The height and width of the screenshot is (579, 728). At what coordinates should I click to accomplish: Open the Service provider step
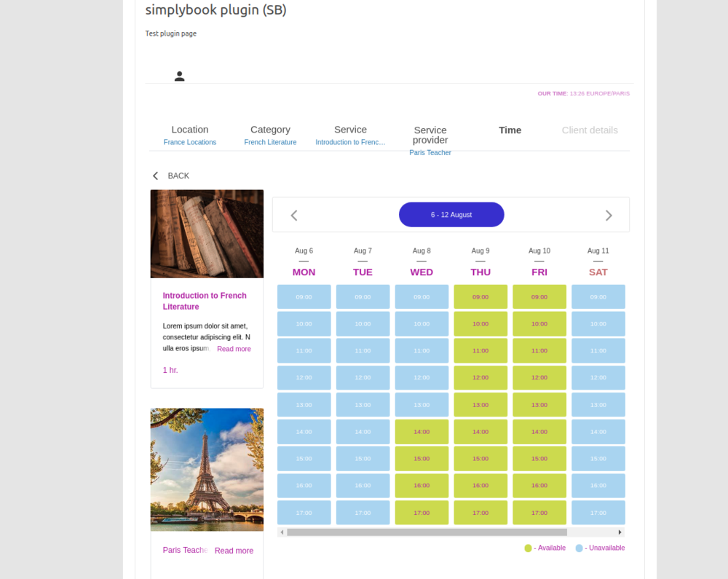click(x=430, y=140)
